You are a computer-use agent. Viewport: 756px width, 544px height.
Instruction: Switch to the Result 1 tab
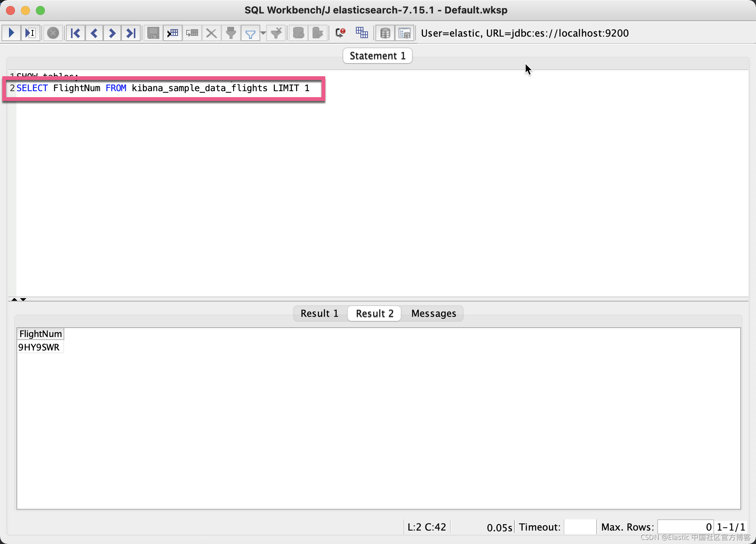tap(320, 313)
